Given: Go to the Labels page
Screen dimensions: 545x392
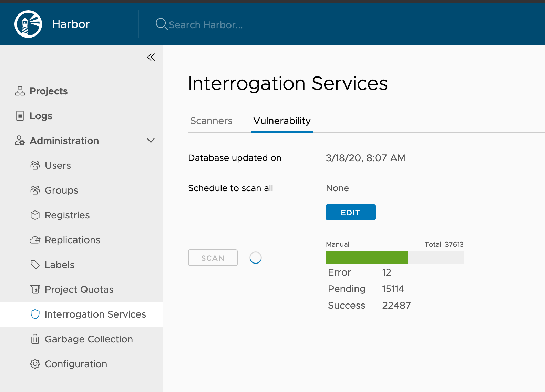Looking at the screenshot, I should [60, 265].
